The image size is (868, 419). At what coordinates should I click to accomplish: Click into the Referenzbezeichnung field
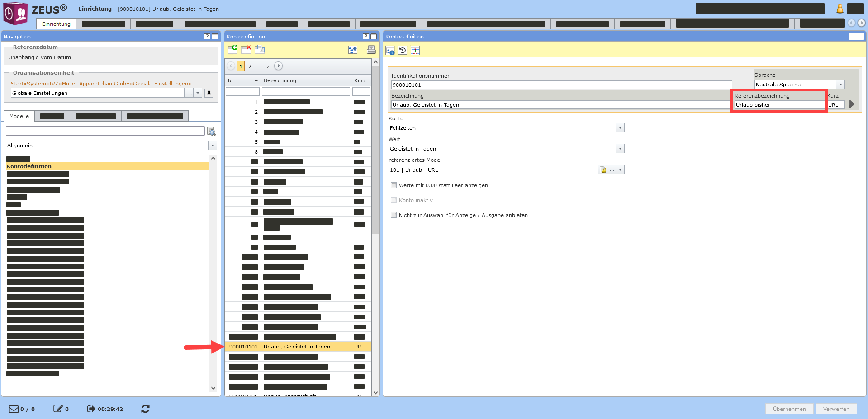(x=779, y=105)
